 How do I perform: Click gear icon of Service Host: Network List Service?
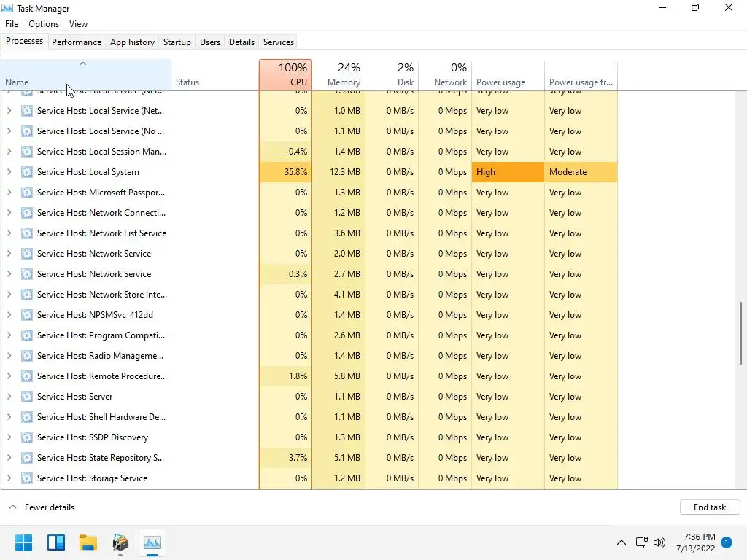click(x=27, y=233)
